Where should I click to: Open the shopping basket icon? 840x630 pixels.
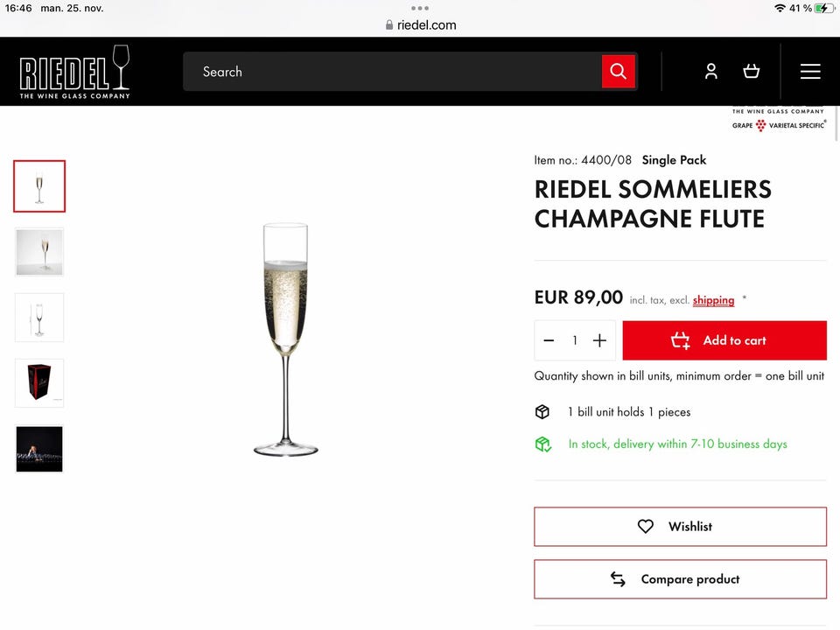[x=751, y=72]
